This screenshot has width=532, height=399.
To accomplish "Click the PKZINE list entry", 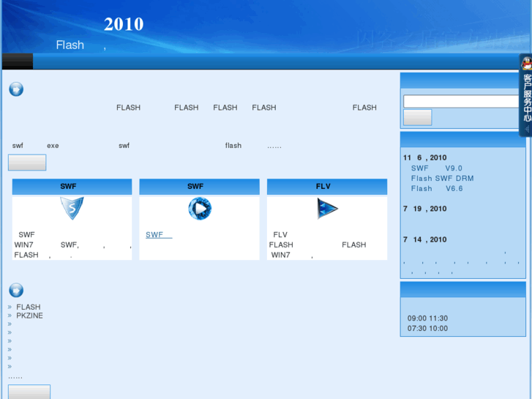I will pyautogui.click(x=29, y=316).
